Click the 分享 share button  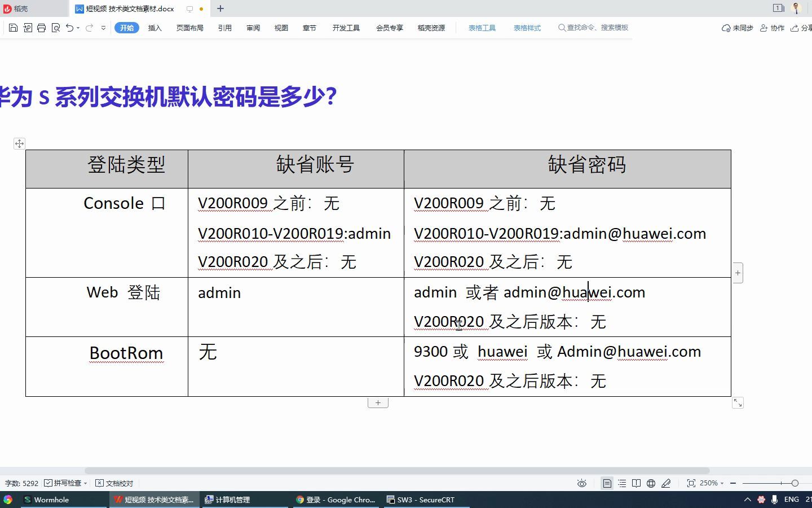[801, 28]
